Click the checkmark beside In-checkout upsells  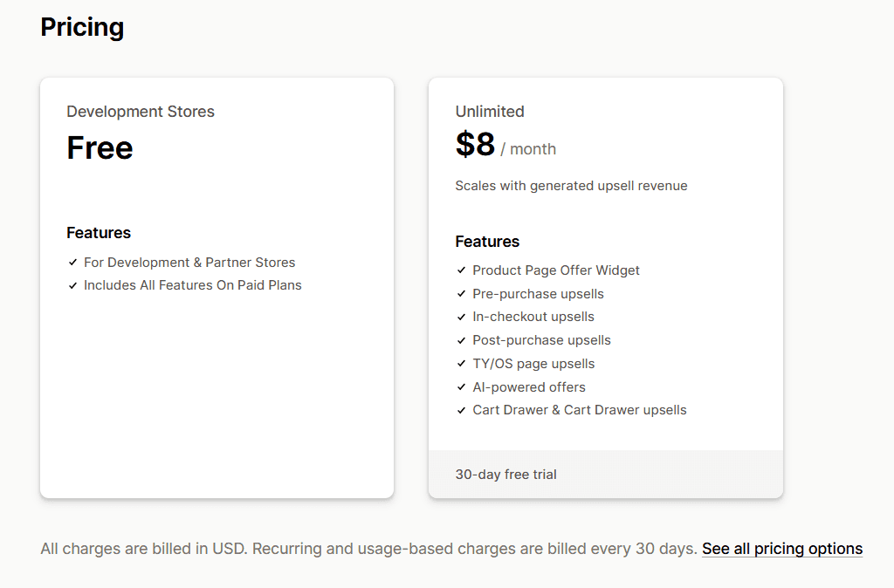click(x=461, y=317)
